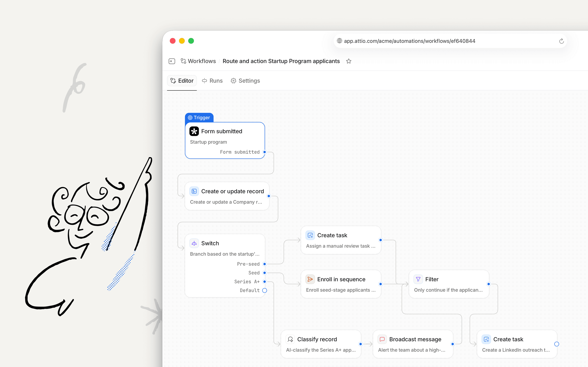Star this workflow as favorite
Screen dimensions: 588x367
349,61
